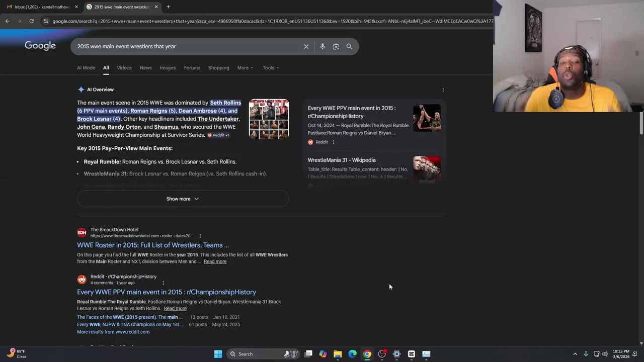Open The Faces of the WWE sublink

[130, 317]
